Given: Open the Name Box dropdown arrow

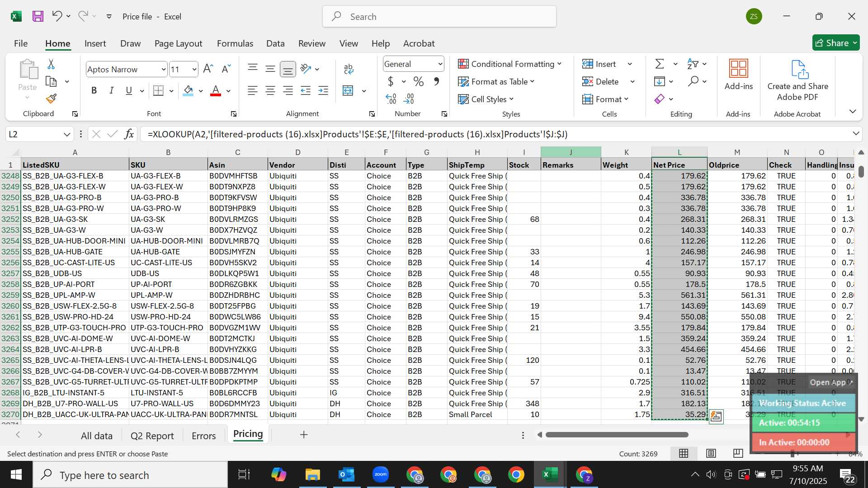Looking at the screenshot, I should 67,134.
